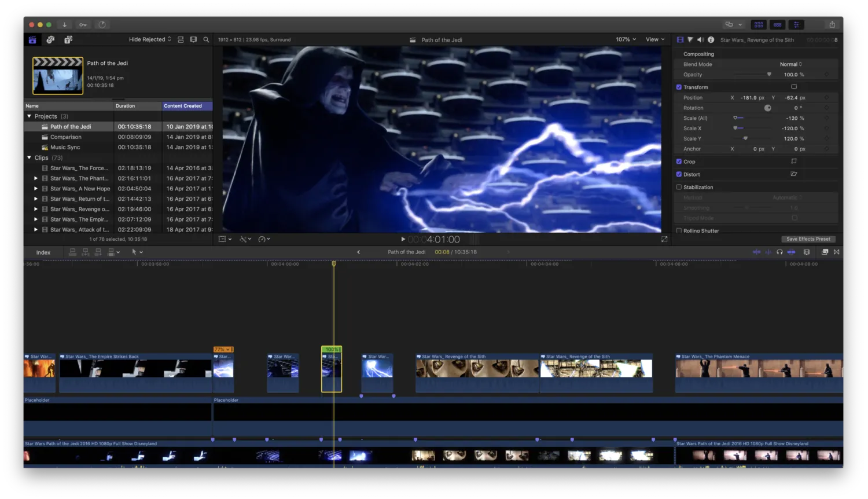
Task: Open the Photos and Audio sidebar
Action: 50,39
